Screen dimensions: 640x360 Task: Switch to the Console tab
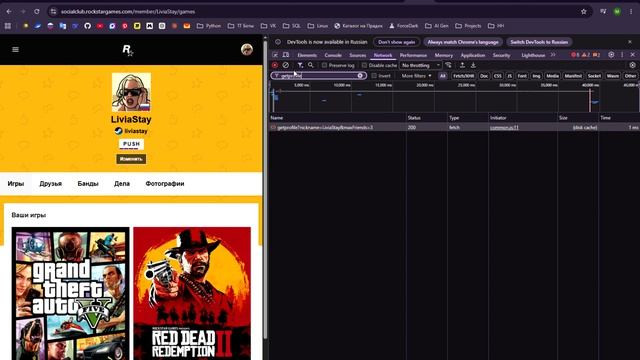click(x=333, y=55)
